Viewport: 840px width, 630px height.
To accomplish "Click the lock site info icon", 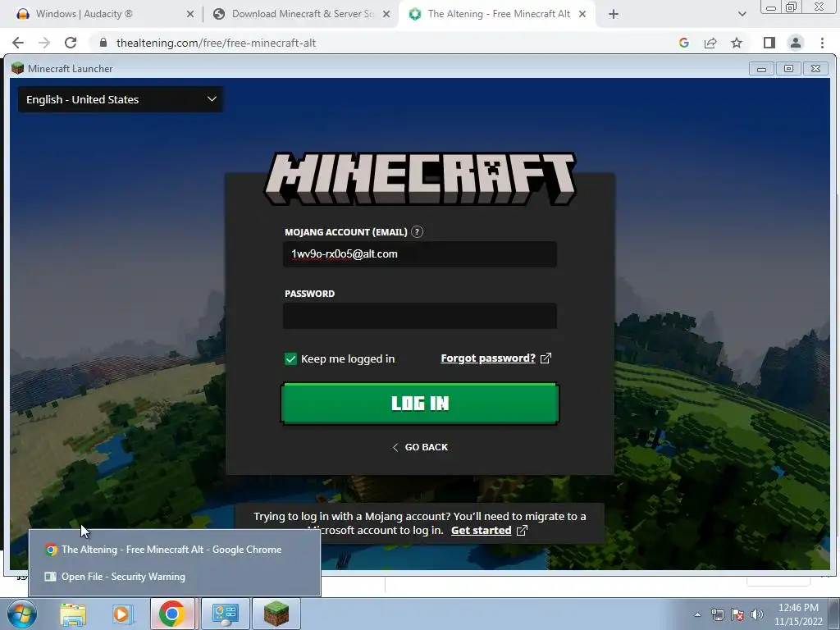I will (103, 43).
